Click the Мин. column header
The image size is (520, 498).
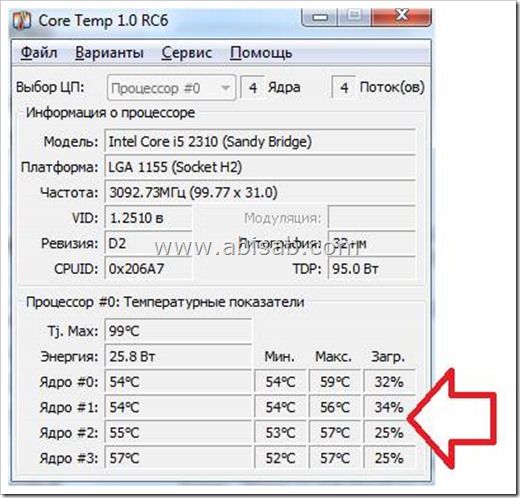279,357
